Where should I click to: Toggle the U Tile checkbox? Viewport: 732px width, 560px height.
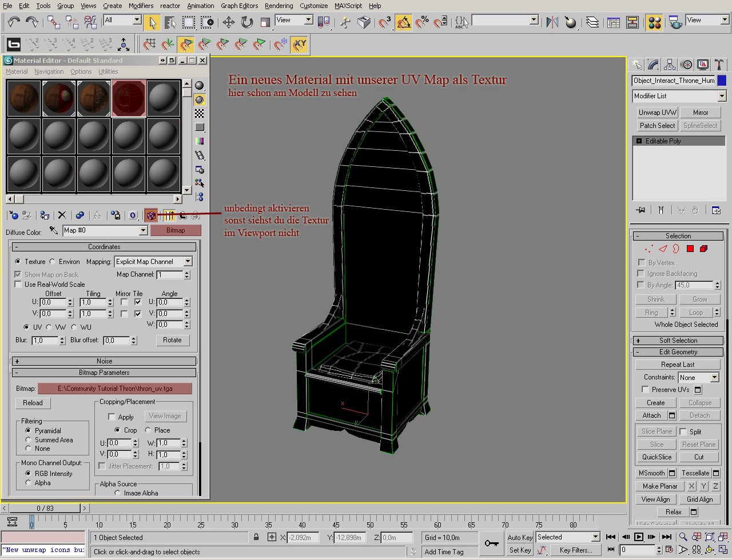point(138,302)
